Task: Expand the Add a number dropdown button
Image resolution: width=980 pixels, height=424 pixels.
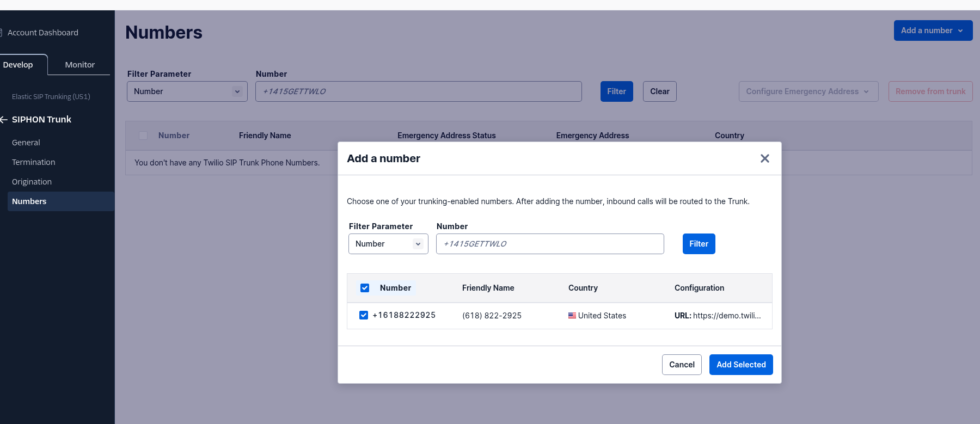Action: tap(933, 30)
